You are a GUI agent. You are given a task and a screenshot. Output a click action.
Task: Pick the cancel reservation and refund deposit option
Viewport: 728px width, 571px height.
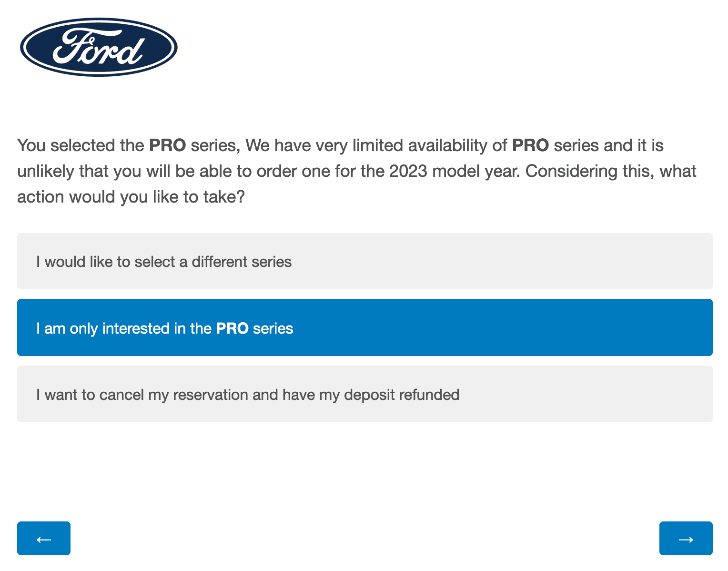click(x=364, y=394)
